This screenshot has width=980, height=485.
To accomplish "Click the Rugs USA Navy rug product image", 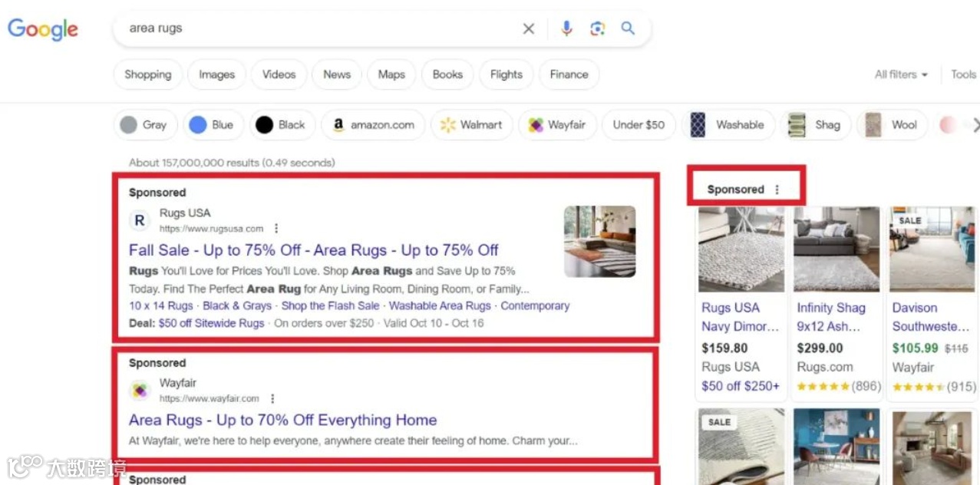I will [x=741, y=249].
